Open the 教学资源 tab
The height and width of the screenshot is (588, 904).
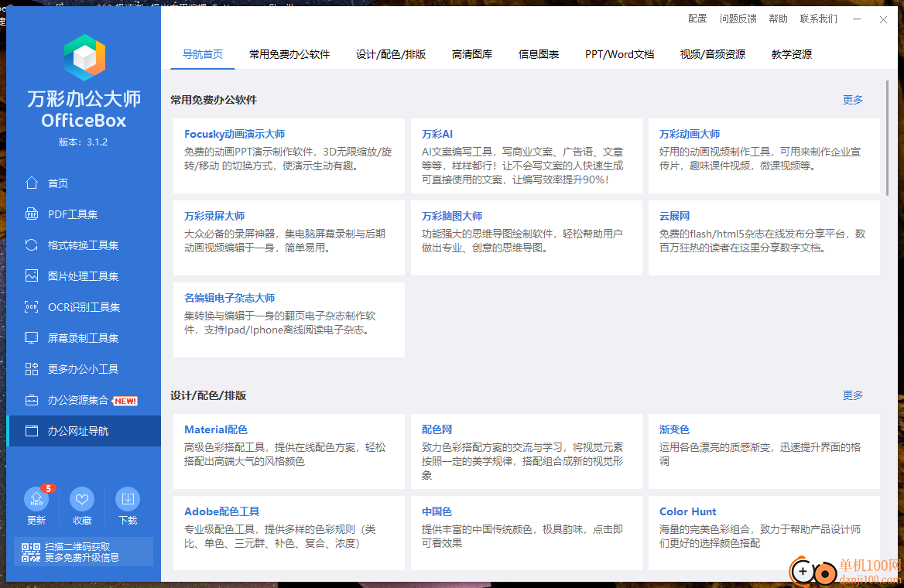[792, 54]
